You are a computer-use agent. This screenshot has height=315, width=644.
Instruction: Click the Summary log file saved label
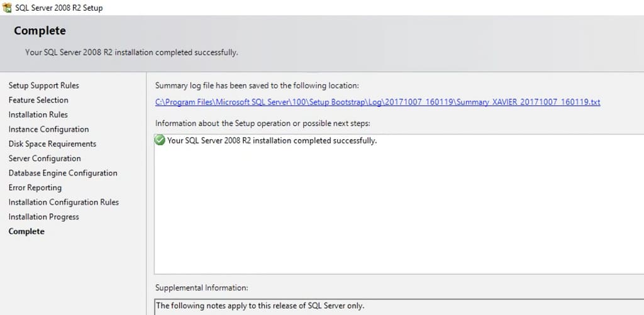(257, 86)
